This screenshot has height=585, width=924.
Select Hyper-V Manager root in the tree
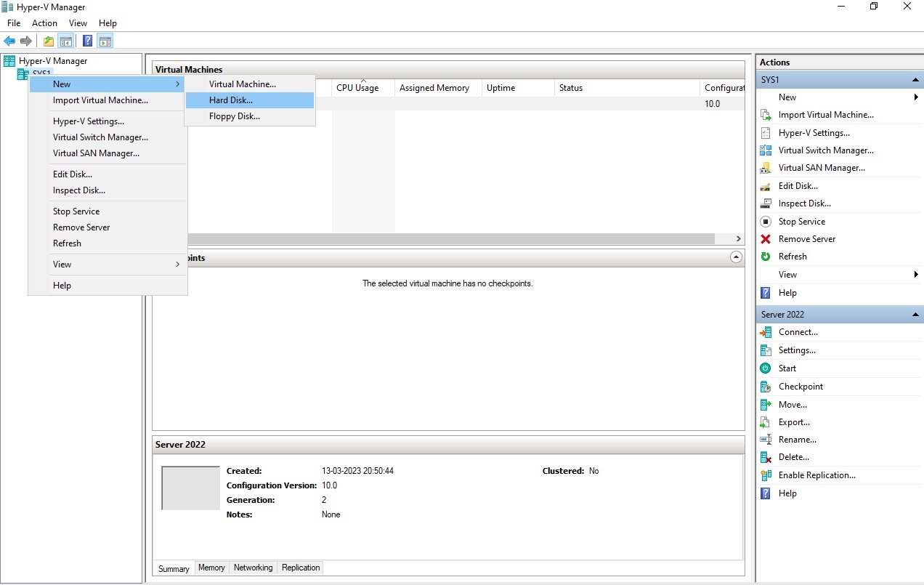point(53,61)
